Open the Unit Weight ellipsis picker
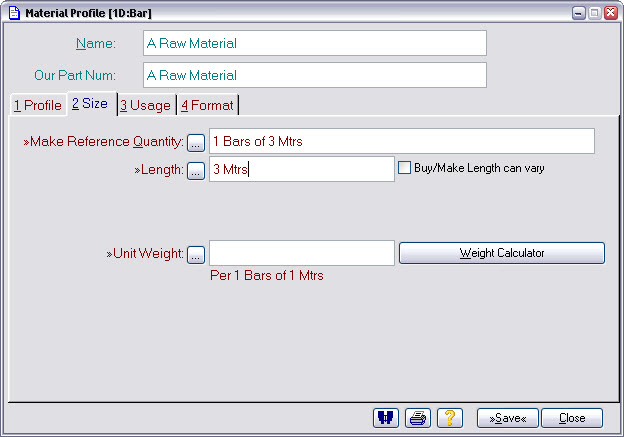 [x=196, y=255]
